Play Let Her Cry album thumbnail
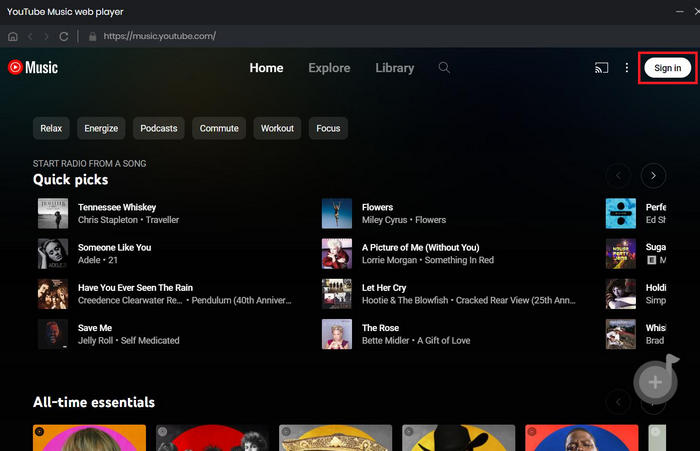 pyautogui.click(x=337, y=294)
